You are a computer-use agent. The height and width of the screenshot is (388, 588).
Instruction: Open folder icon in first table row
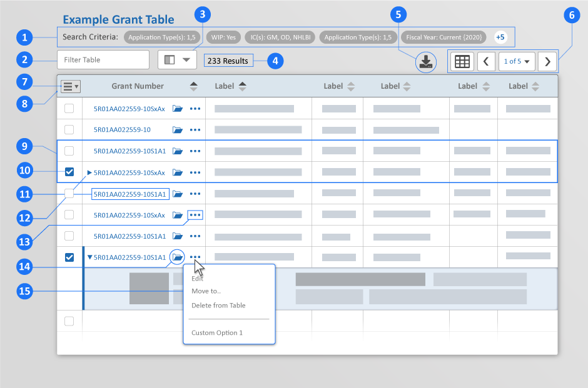pyautogui.click(x=178, y=109)
